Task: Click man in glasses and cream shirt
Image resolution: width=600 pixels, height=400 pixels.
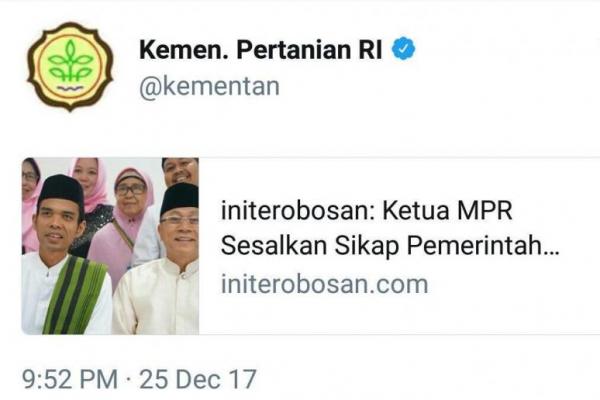Action: (159, 260)
